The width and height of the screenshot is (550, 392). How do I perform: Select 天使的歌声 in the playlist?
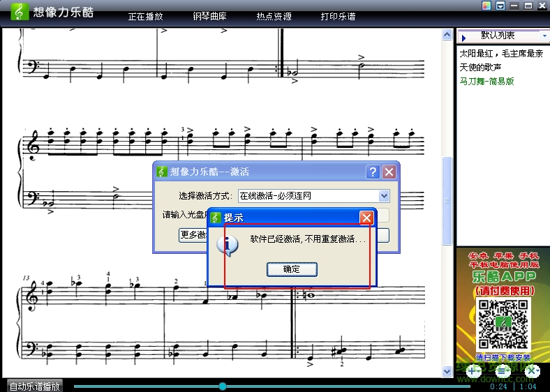pyautogui.click(x=482, y=67)
